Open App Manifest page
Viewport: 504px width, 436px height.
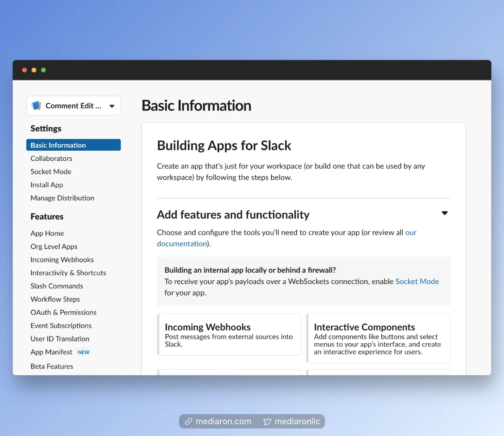pyautogui.click(x=51, y=352)
